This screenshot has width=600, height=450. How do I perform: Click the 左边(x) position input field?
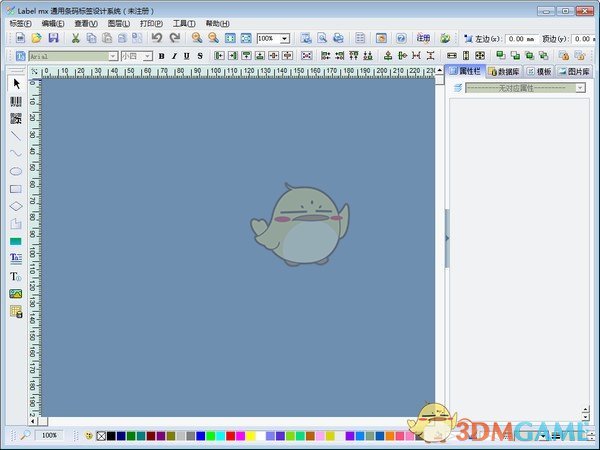pos(521,39)
